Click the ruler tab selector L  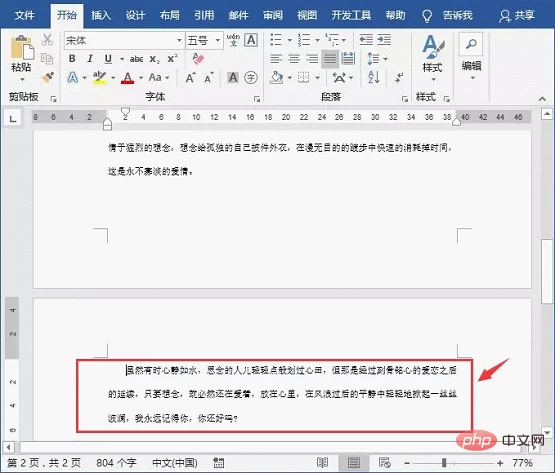[13, 118]
